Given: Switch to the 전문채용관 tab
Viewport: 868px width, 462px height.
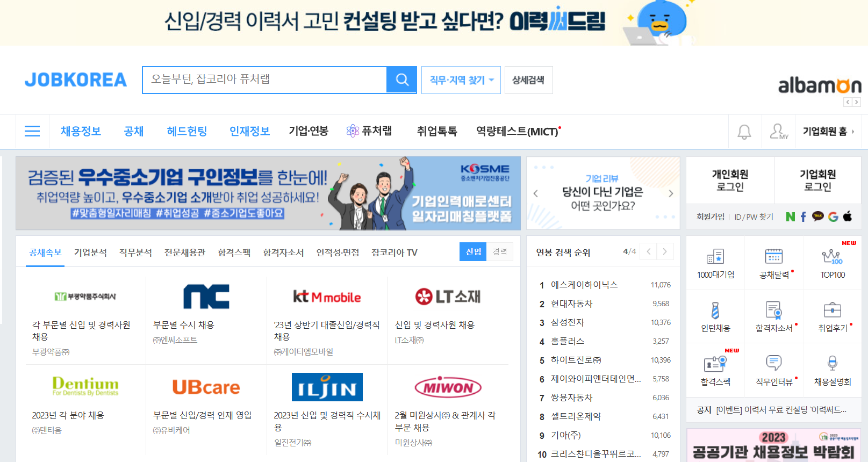Looking at the screenshot, I should click(185, 252).
